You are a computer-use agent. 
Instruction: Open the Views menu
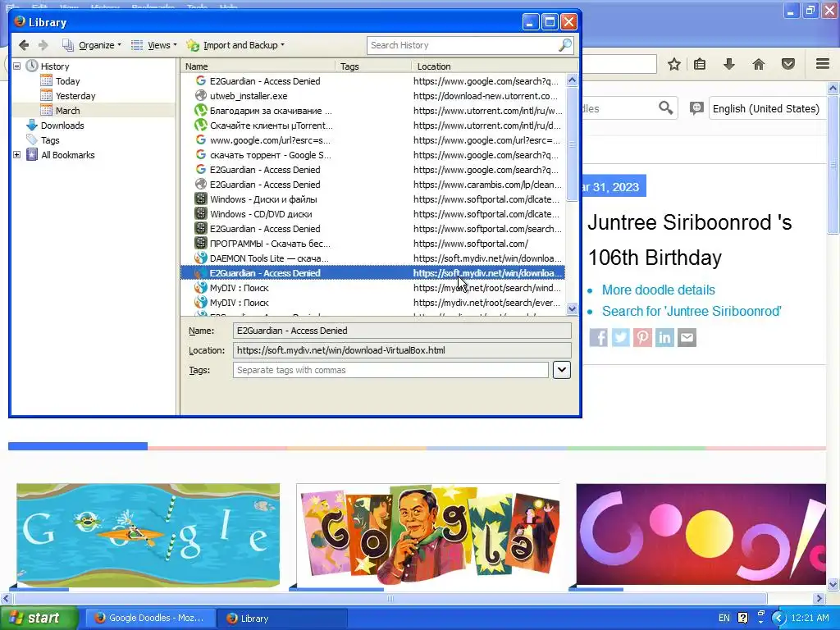pos(153,45)
